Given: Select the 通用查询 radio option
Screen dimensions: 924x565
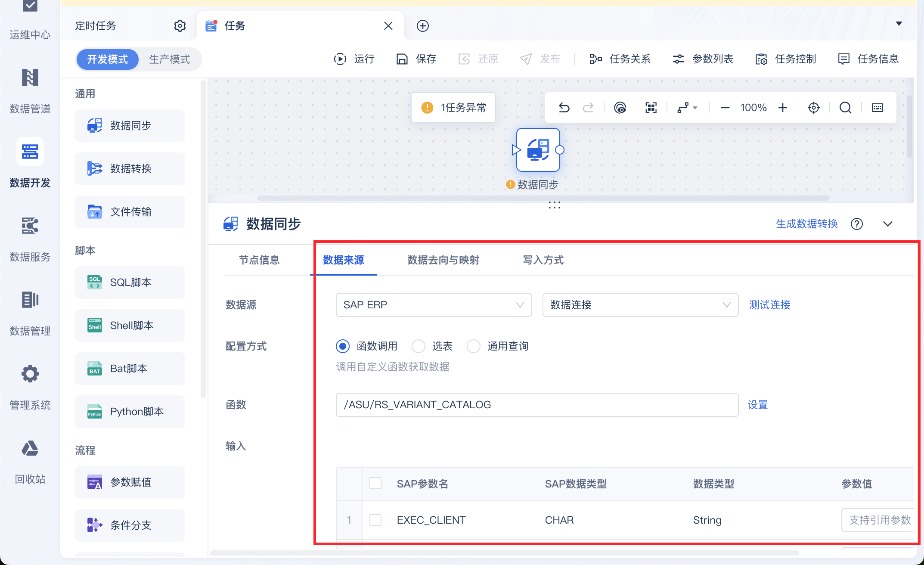Looking at the screenshot, I should point(474,346).
